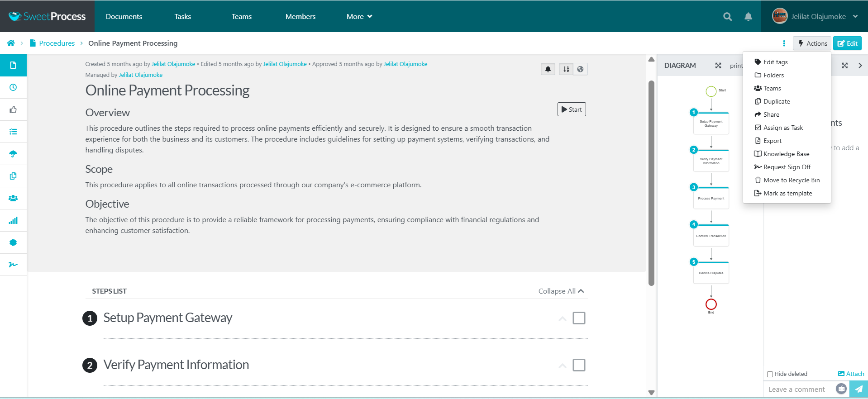Open the teams people sidebar icon
This screenshot has width=868, height=399.
13,198
